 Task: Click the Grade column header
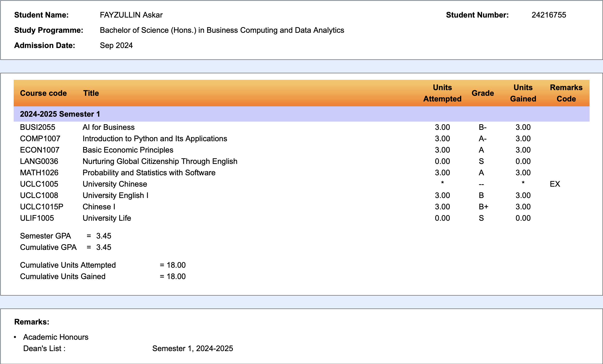pos(483,93)
